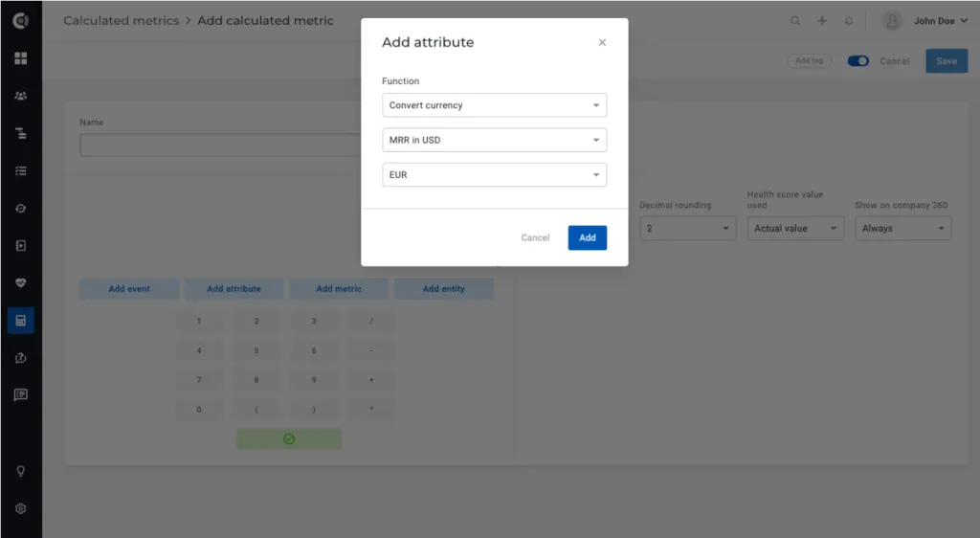Click the lightbulb ideas icon in sidebar

click(21, 471)
